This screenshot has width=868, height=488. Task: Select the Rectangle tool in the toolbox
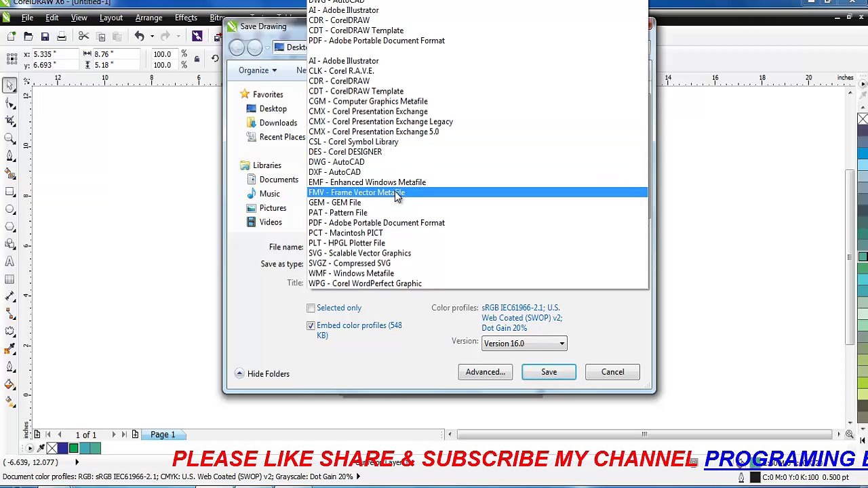click(x=9, y=191)
